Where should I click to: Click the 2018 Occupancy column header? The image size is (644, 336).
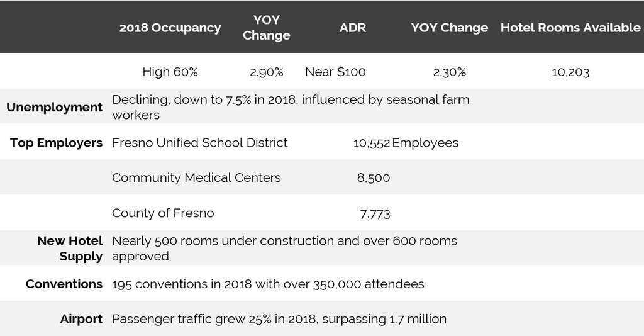170,28
